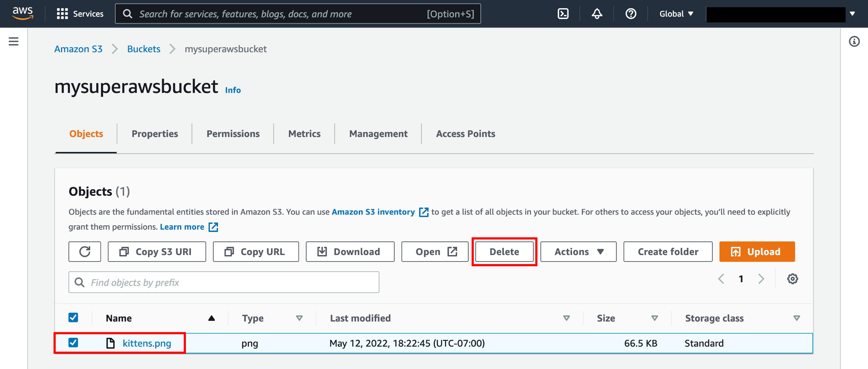Open the Global region dropdown
Image resolution: width=868 pixels, height=369 pixels.
tap(676, 14)
